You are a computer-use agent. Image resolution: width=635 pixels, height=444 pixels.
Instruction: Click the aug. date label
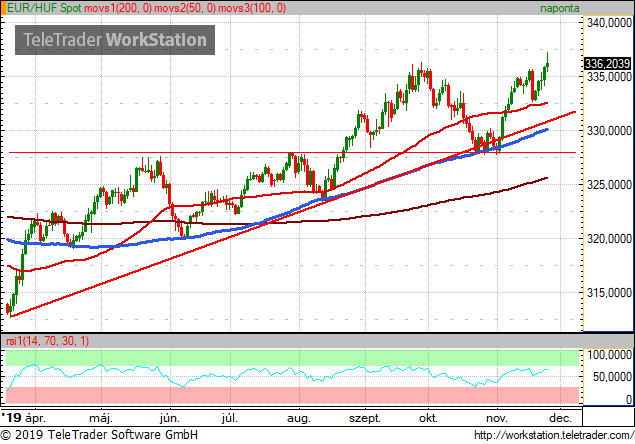298,418
